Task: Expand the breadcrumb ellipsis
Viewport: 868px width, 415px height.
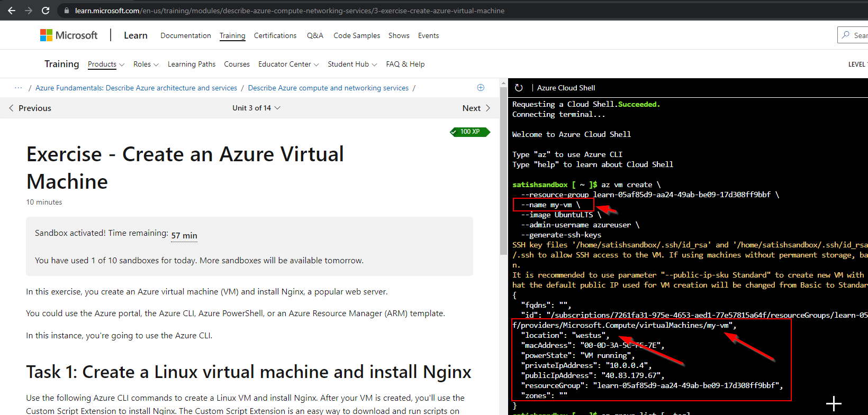Action: point(19,88)
